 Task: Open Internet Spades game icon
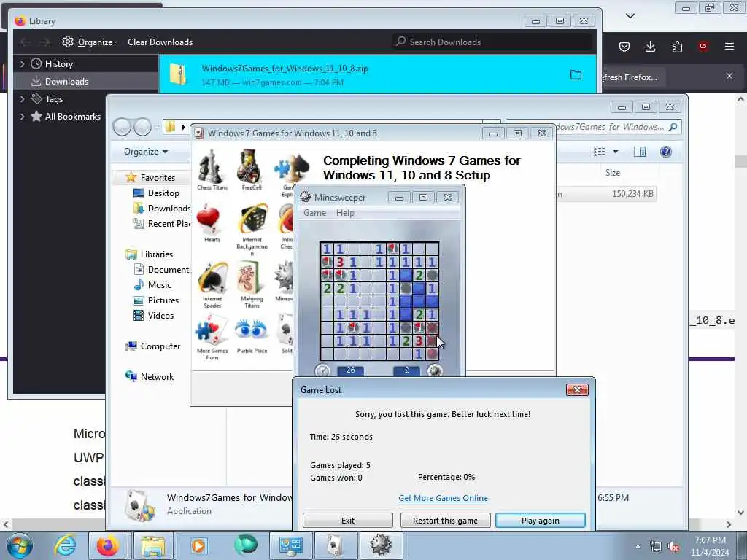click(x=212, y=284)
